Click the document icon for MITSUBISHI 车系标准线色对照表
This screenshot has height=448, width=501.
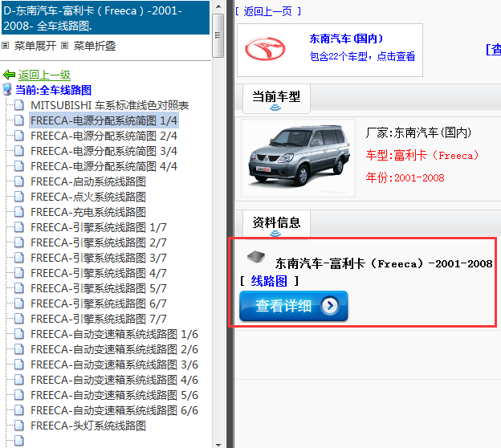coord(19,105)
